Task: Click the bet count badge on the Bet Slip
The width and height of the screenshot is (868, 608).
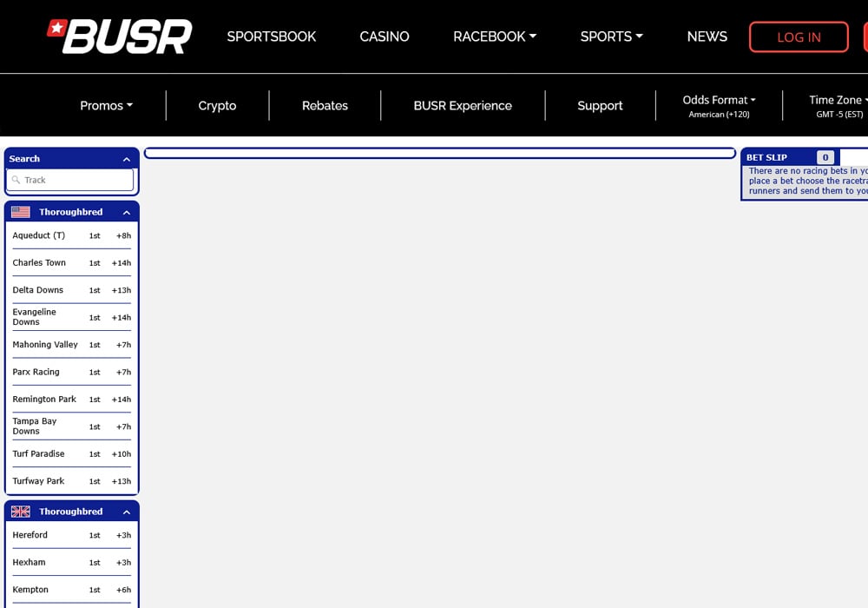Action: click(x=825, y=157)
